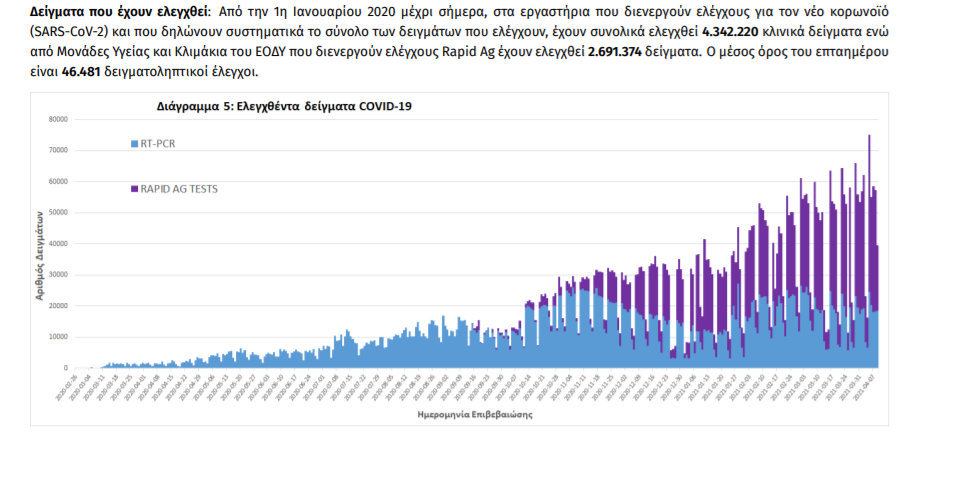The image size is (954, 496).
Task: Click the purple RAPID AG TESTS legend swatch
Action: coord(135,188)
